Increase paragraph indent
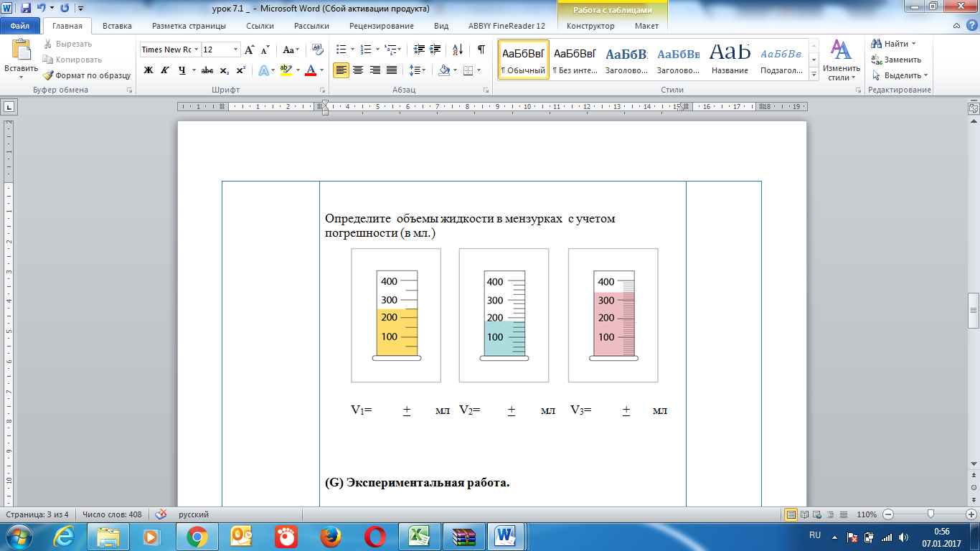Screen dimensions: 980x551 [435, 50]
